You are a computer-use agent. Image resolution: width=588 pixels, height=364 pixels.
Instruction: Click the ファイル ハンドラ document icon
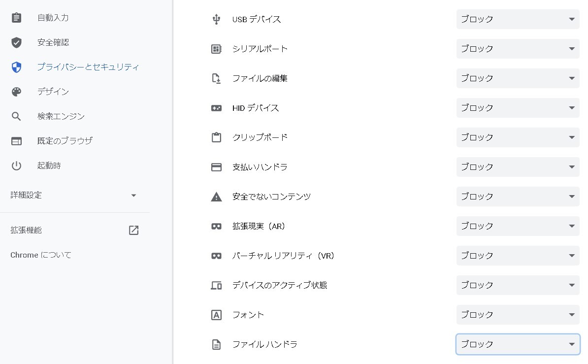(216, 344)
